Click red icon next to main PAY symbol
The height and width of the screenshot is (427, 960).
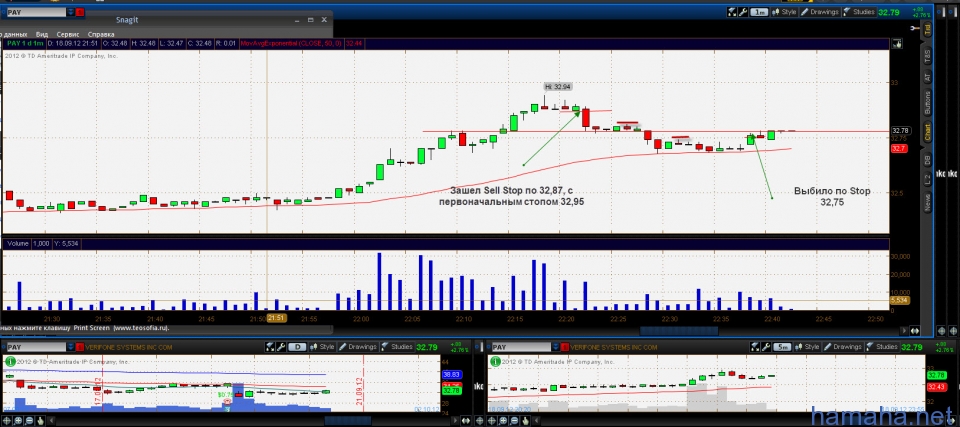point(82,12)
